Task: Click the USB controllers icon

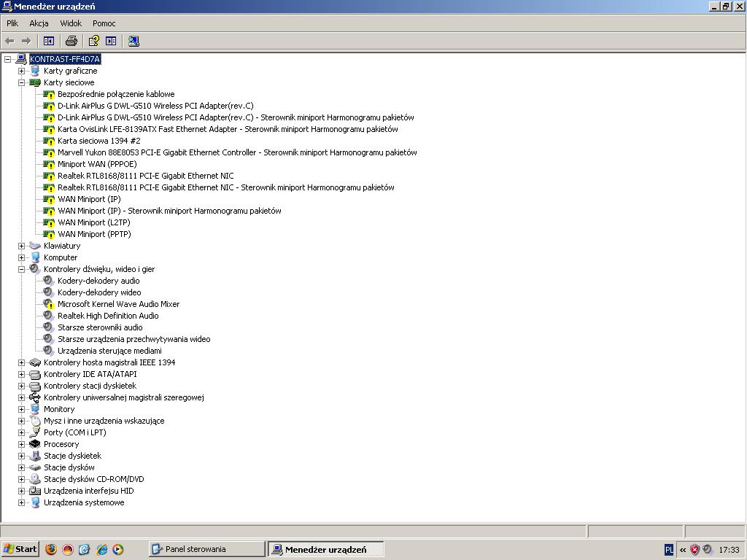Action: (35, 397)
